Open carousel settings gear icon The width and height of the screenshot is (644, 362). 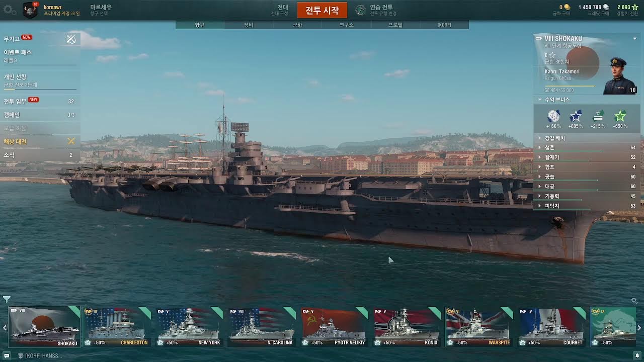pyautogui.click(x=634, y=301)
